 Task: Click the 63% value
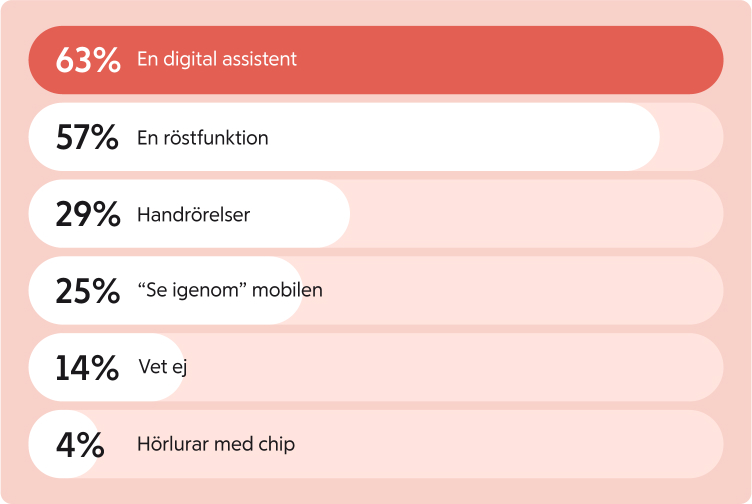pos(88,60)
